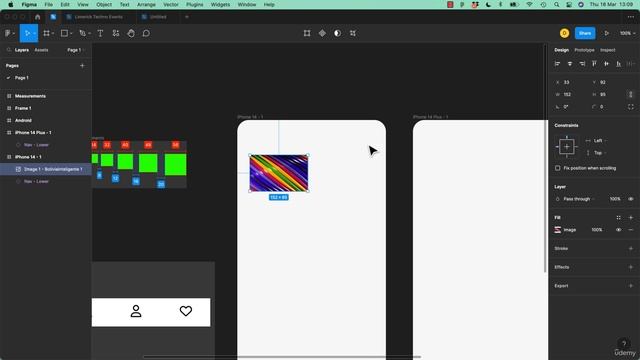Open the Resources tool
640x360 pixels.
point(116,33)
